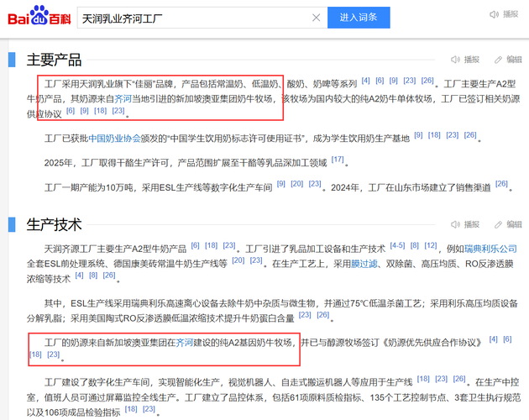Open citation [6] after 奶源优先供应合作协议
Image resolution: width=529 pixels, height=420 pixels.
(x=507, y=339)
